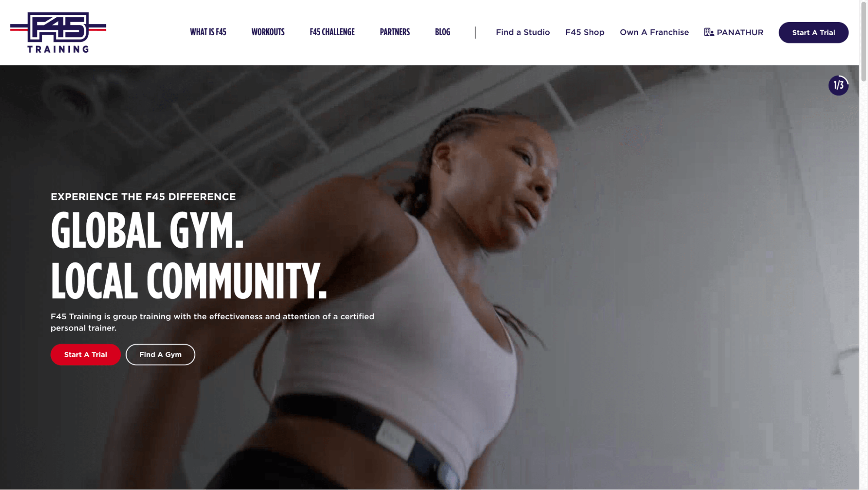The image size is (868, 490).
Task: Click the Find A Gym outlined button
Action: tap(160, 354)
